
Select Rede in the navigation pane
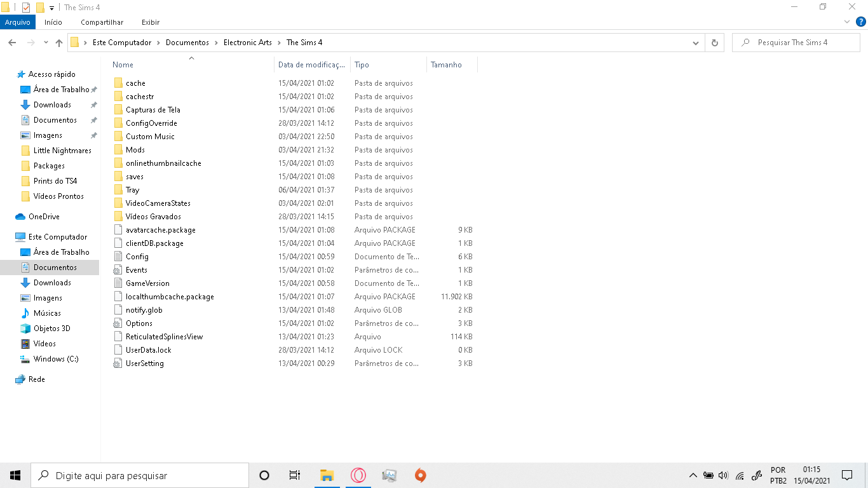pos(37,379)
